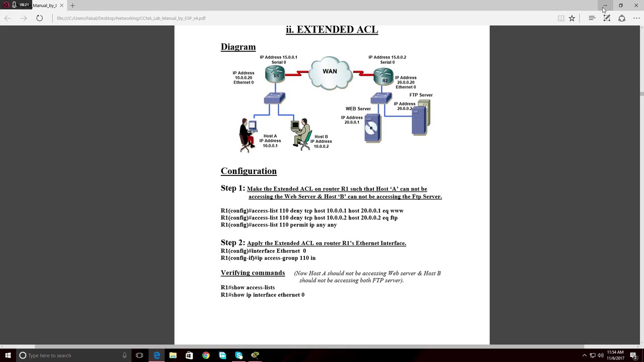Screen dimensions: 644x362
Task: Open the Edge More actions ellipsis menu
Action: (x=636, y=18)
